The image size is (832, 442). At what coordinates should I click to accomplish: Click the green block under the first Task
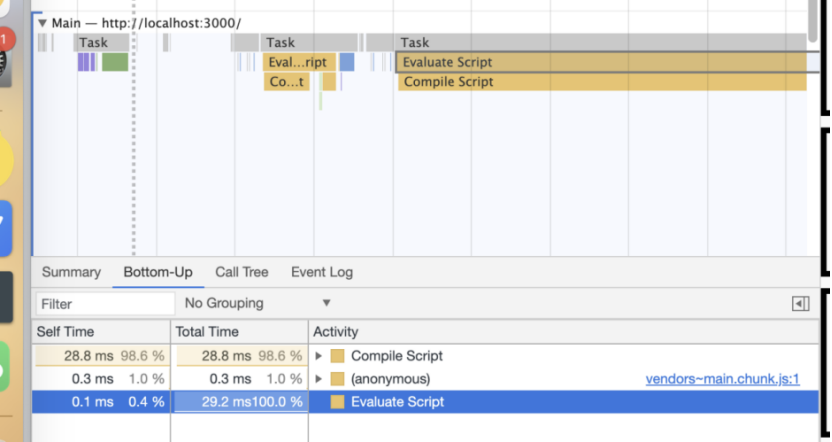[x=115, y=62]
